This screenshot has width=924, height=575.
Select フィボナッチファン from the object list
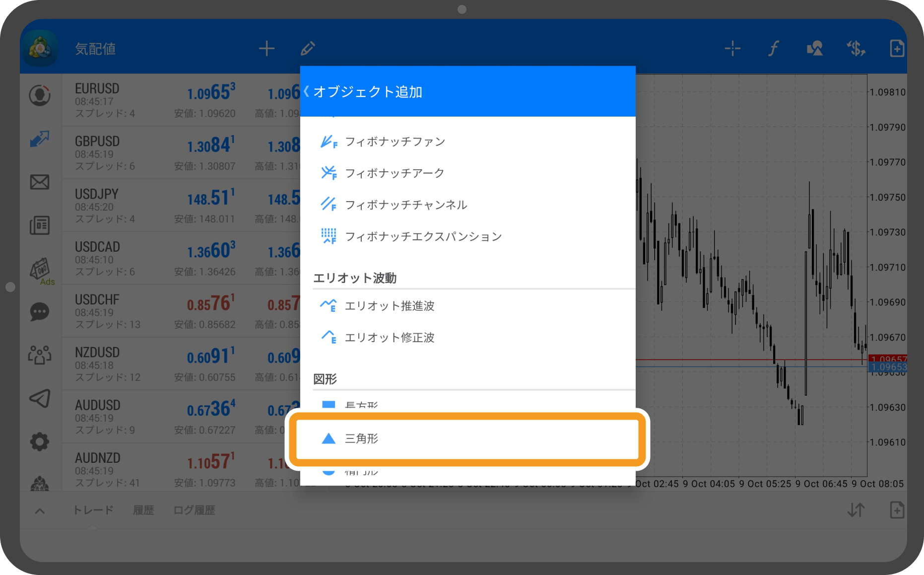tap(396, 141)
